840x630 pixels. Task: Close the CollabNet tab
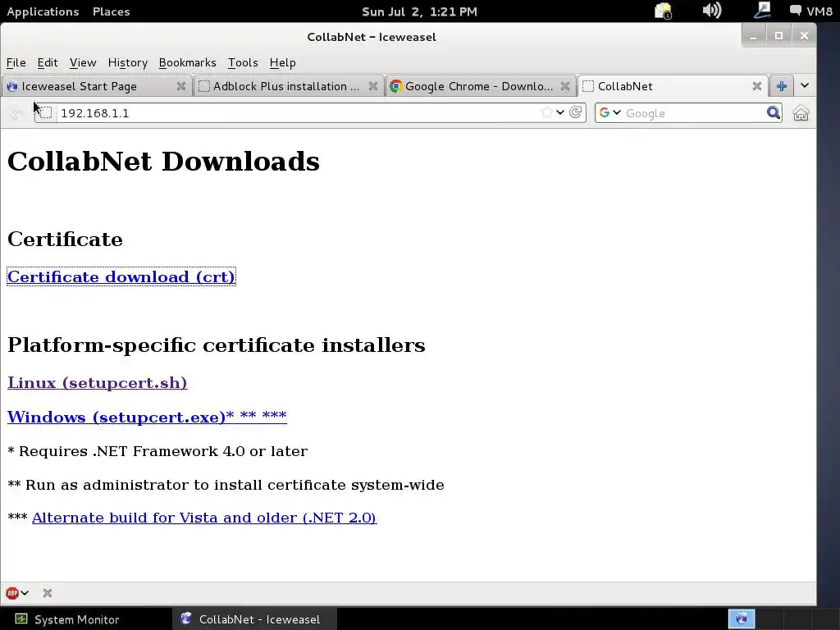pyautogui.click(x=757, y=86)
